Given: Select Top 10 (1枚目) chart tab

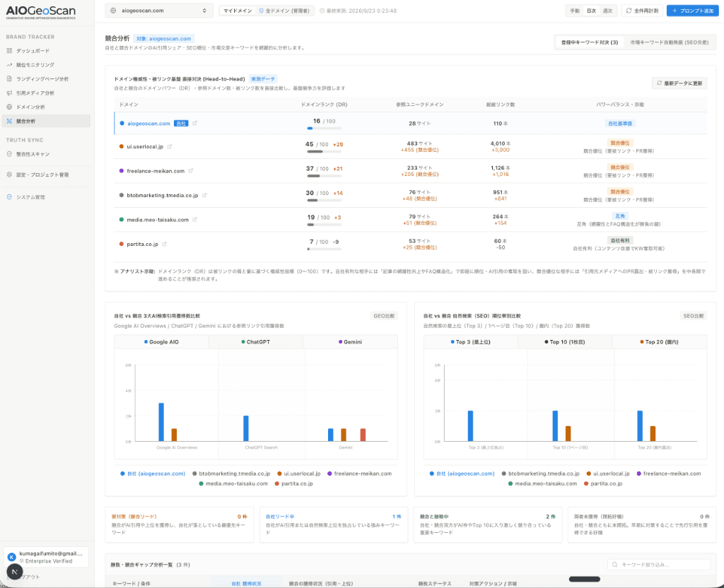Looking at the screenshot, I should tap(565, 342).
